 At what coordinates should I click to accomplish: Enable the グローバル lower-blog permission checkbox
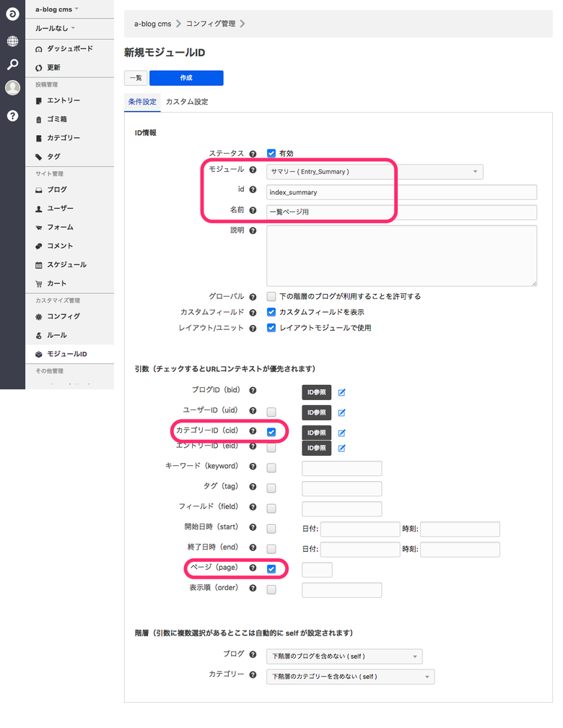pos(271,296)
